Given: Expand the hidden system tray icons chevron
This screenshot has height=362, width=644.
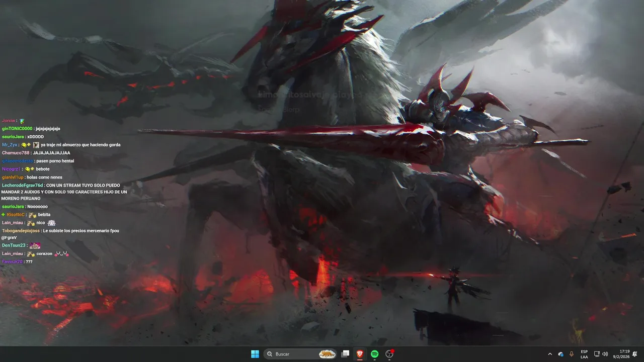Looking at the screenshot, I should 549,354.
